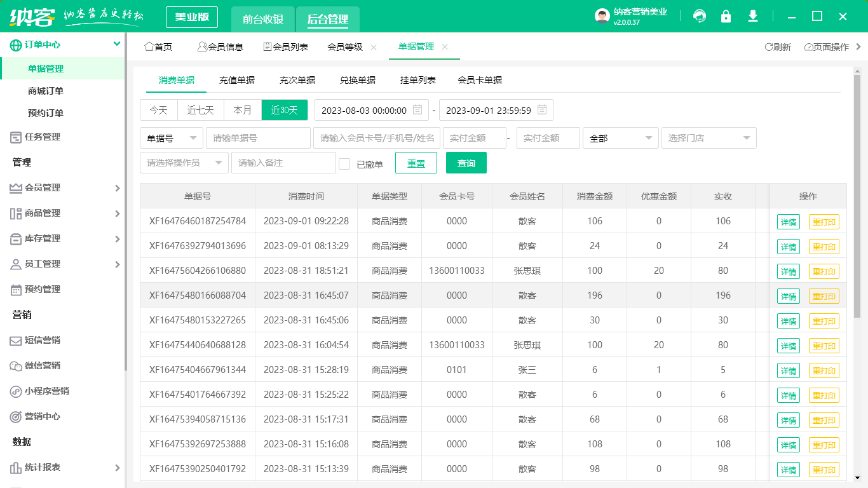Viewport: 868px width, 488px height.
Task: Click the 请输入单据号 input field
Action: pos(258,138)
